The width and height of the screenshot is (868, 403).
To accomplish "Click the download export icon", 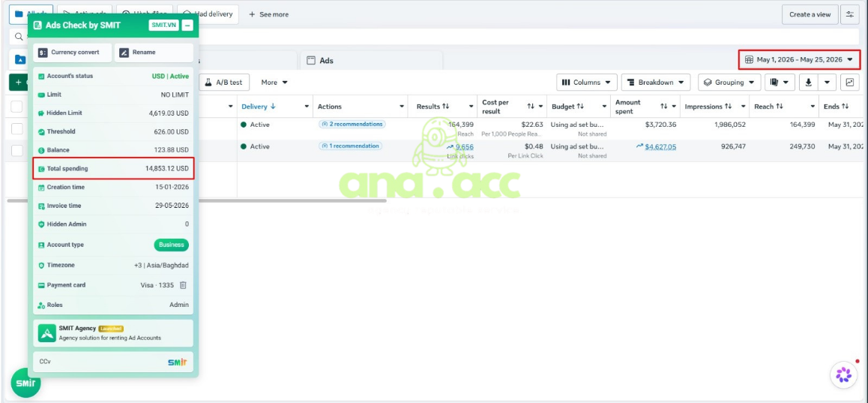I will 808,82.
